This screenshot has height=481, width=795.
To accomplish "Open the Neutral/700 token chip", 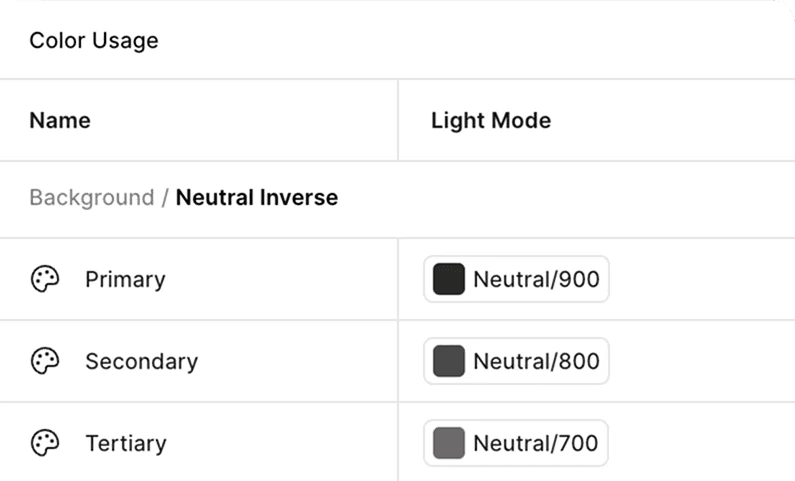I will pos(516,443).
